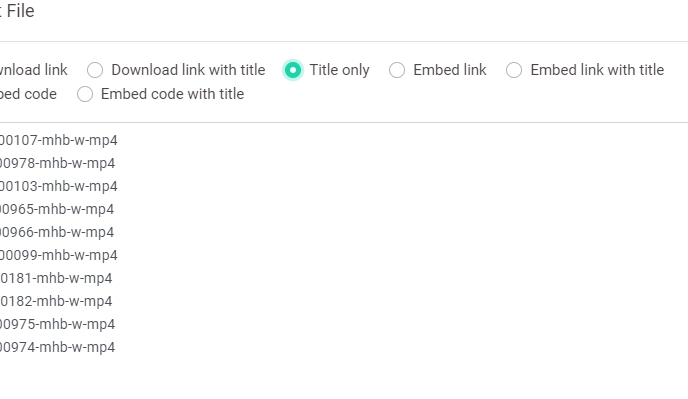Click the 0974-mhb-w-mp4 title entry
The width and height of the screenshot is (688, 399).
click(57, 347)
